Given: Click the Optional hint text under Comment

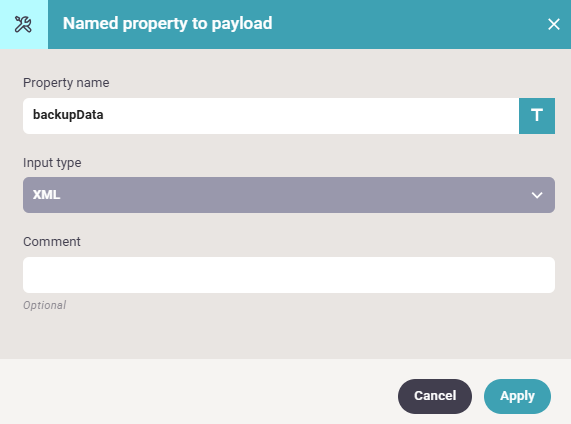Looking at the screenshot, I should (x=44, y=305).
